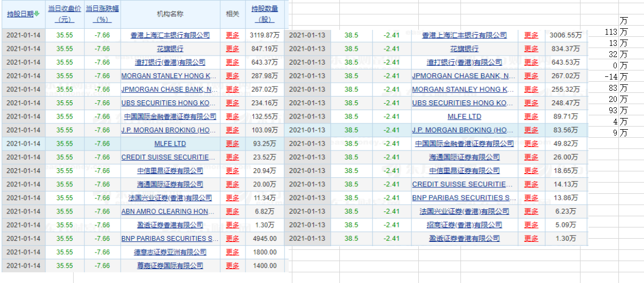Image resolution: width=644 pixels, height=283 pixels.
Task: Click 更多 in the ABN AMRO CLEARING row
Action: coord(233,211)
